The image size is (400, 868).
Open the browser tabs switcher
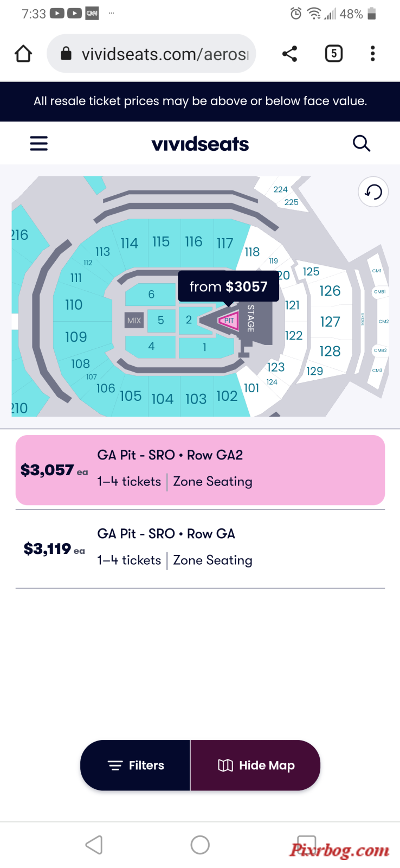pyautogui.click(x=334, y=53)
